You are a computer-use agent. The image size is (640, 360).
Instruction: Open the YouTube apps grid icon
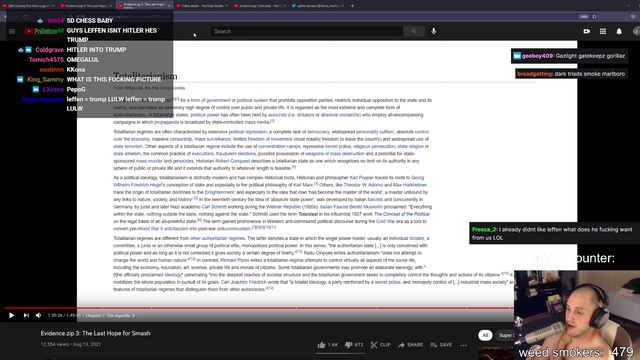pyautogui.click(x=603, y=31)
